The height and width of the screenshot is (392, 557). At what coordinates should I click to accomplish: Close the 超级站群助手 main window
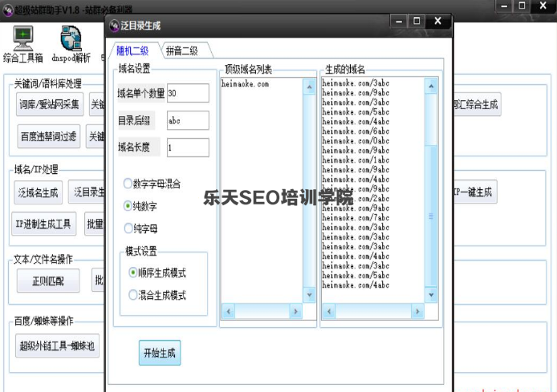543,6
